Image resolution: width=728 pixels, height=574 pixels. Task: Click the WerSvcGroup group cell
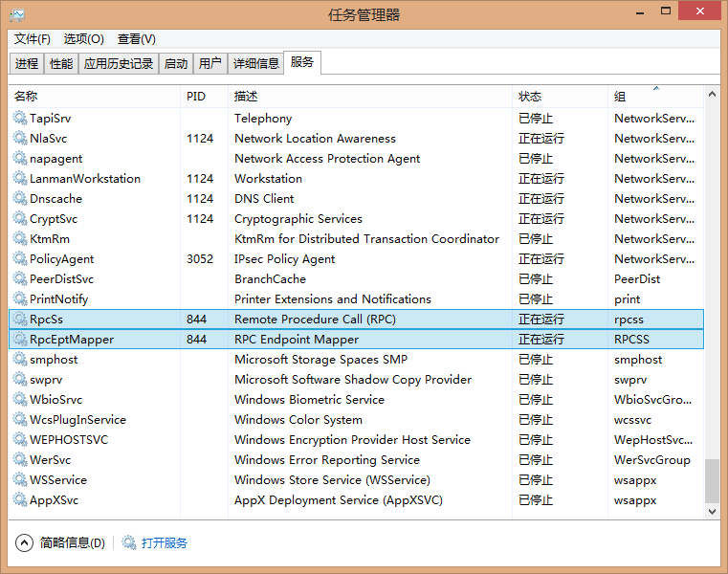click(x=652, y=460)
